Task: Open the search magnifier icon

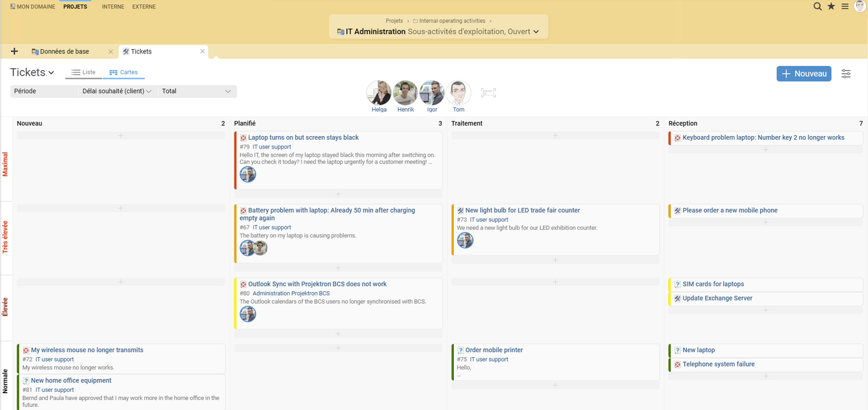Action: (818, 6)
